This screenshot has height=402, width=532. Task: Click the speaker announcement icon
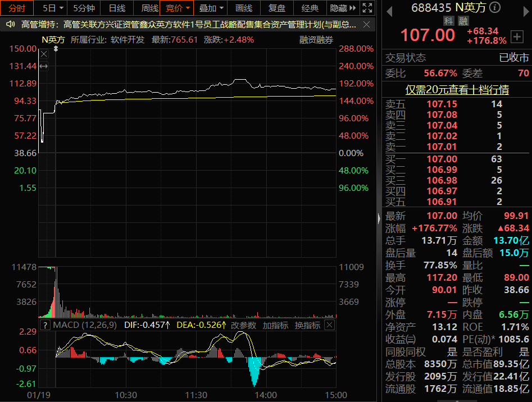(x=10, y=25)
